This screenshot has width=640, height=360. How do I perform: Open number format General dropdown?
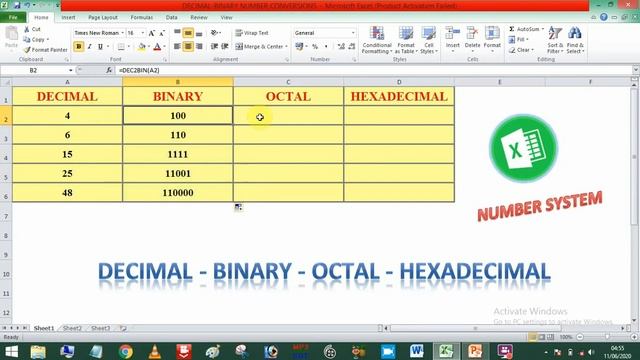pyautogui.click(x=353, y=33)
